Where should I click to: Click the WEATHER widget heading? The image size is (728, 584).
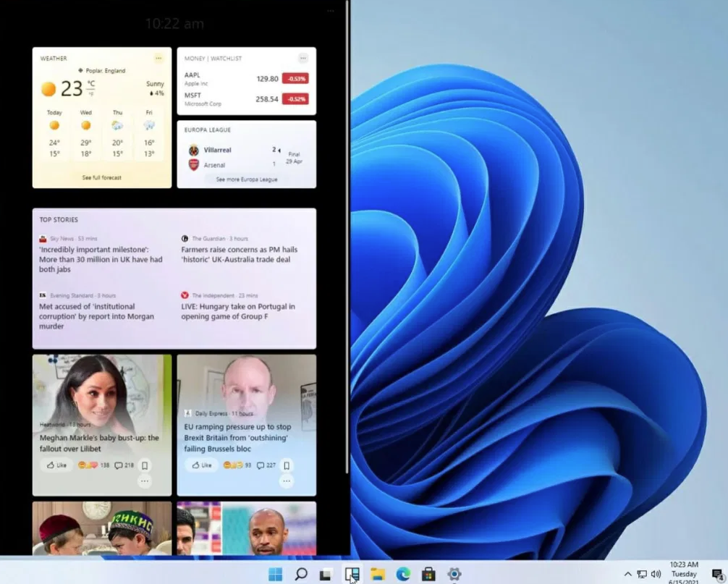coord(54,59)
